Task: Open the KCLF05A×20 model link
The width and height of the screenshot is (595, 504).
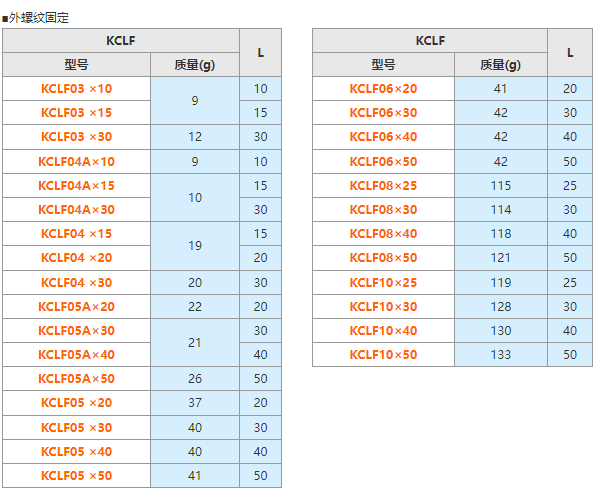Action: (76, 307)
